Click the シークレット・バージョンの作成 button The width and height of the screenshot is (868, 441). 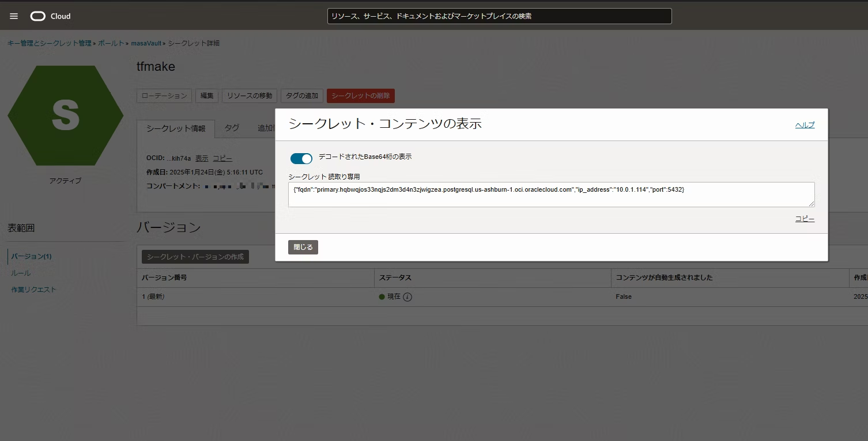pos(195,257)
